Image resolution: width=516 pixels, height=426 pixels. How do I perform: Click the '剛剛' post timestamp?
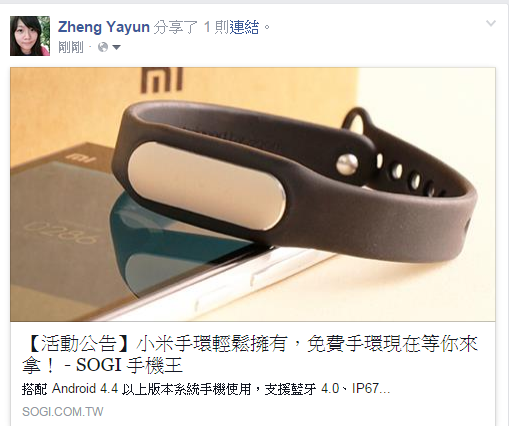click(x=71, y=47)
